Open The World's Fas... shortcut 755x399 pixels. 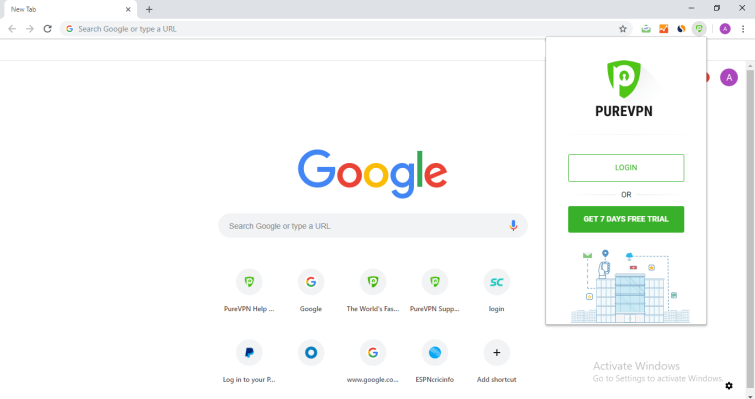[373, 291]
